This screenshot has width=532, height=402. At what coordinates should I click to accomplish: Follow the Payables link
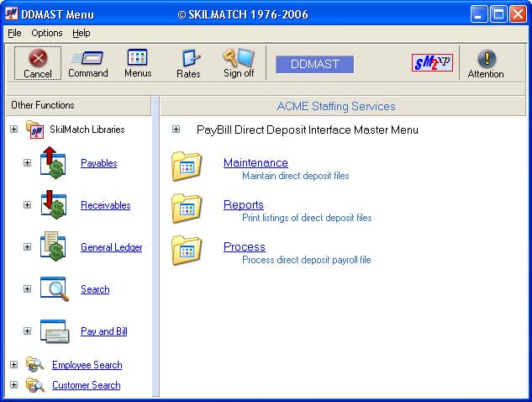point(98,163)
